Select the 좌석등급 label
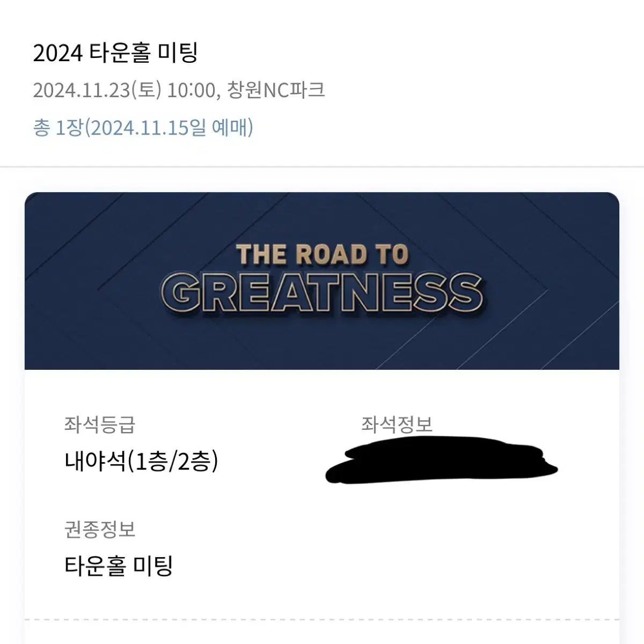The height and width of the screenshot is (644, 644). (x=100, y=425)
